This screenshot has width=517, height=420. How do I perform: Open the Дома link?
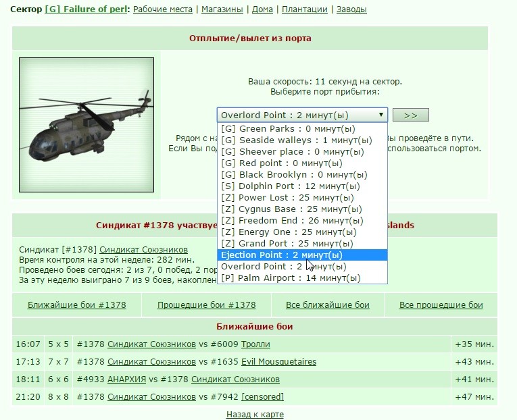(262, 9)
